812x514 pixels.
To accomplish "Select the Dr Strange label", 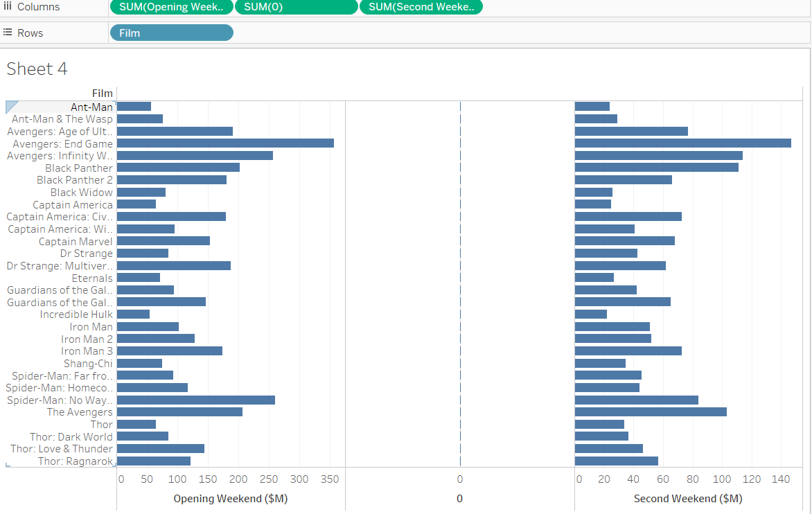I will (87, 254).
